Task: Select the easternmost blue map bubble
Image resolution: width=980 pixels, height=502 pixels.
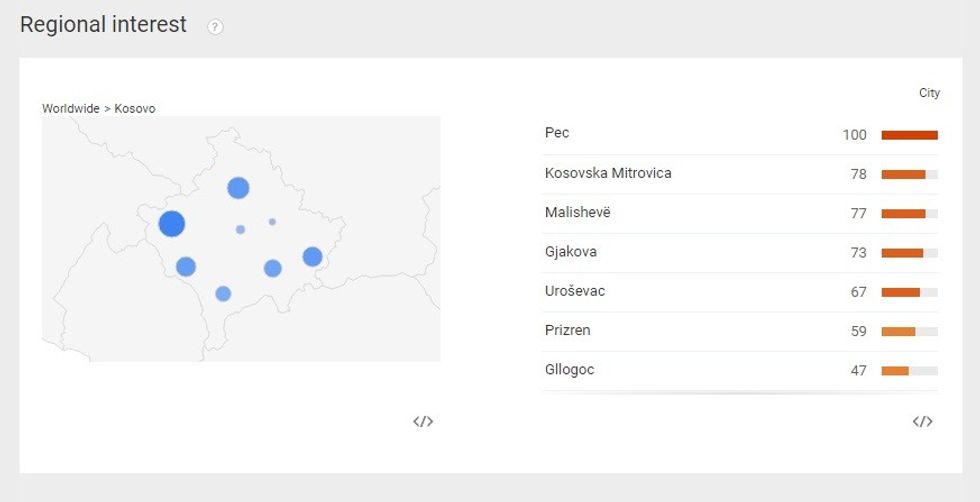Action: click(312, 256)
